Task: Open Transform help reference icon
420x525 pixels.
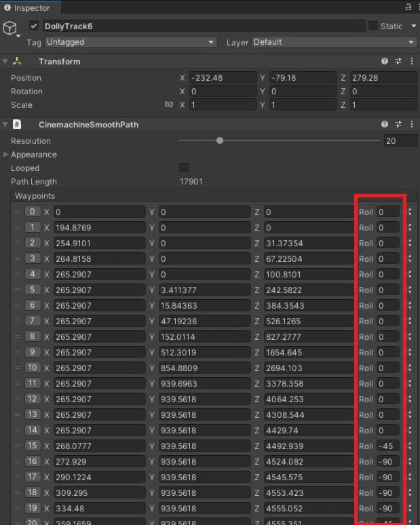Action: click(385, 61)
